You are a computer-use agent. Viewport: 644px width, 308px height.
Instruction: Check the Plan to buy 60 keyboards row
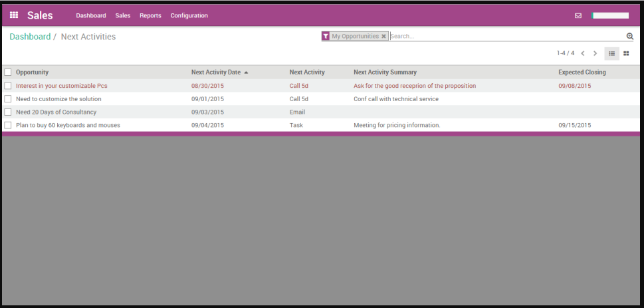(x=8, y=125)
